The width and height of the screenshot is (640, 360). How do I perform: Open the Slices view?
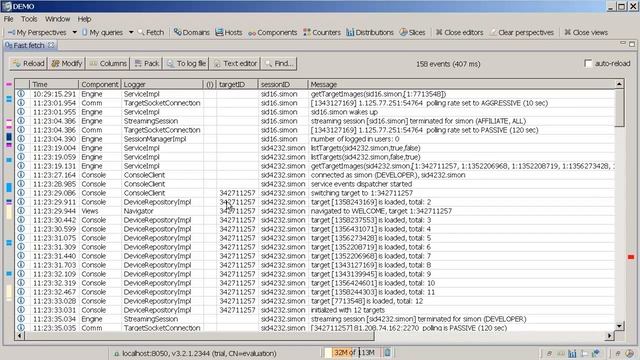tap(412, 32)
